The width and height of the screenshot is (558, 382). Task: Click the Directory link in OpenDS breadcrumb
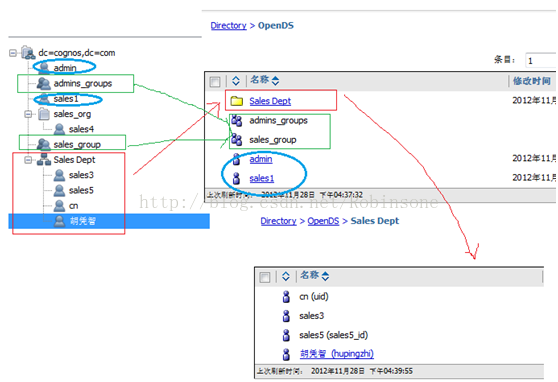[228, 26]
